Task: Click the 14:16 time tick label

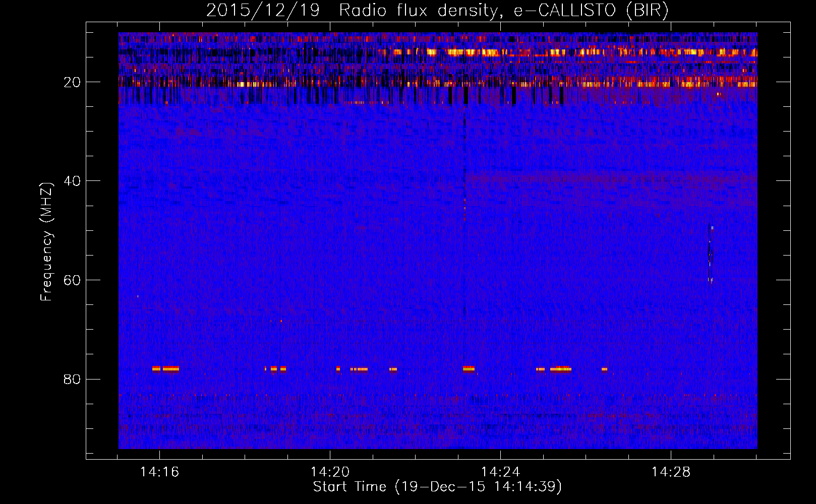Action: pyautogui.click(x=159, y=472)
